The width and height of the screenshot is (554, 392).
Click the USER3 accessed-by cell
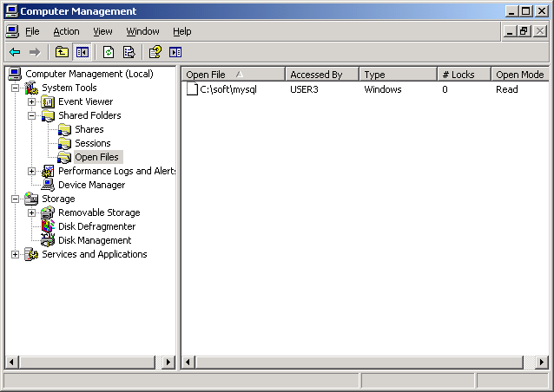304,89
